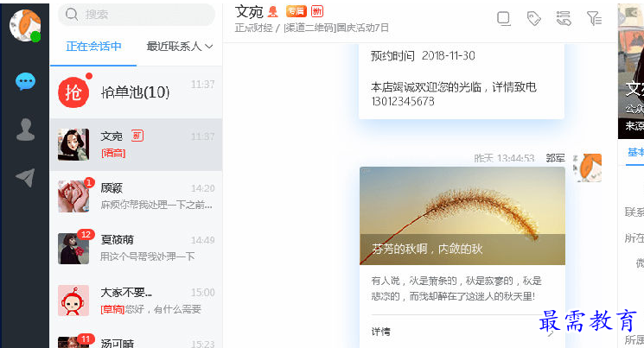The image size is (644, 348).
Task: Open the chat messages sidebar icon
Action: [x=25, y=82]
